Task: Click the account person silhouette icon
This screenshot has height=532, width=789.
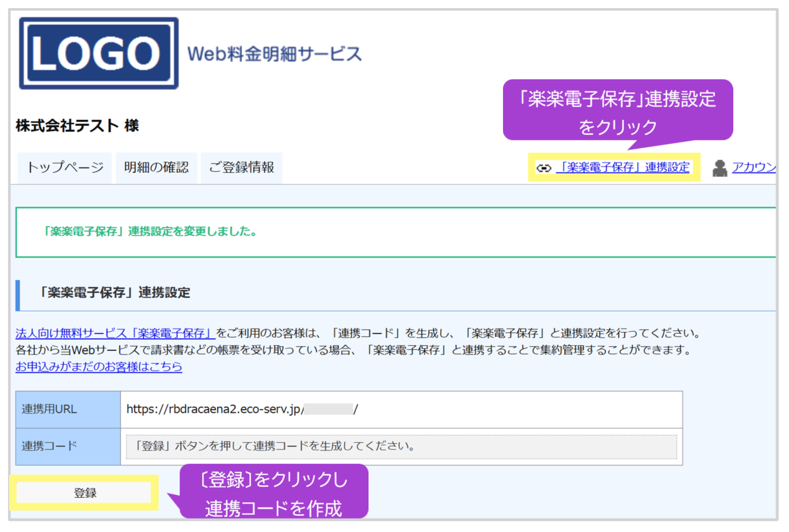Action: (720, 168)
